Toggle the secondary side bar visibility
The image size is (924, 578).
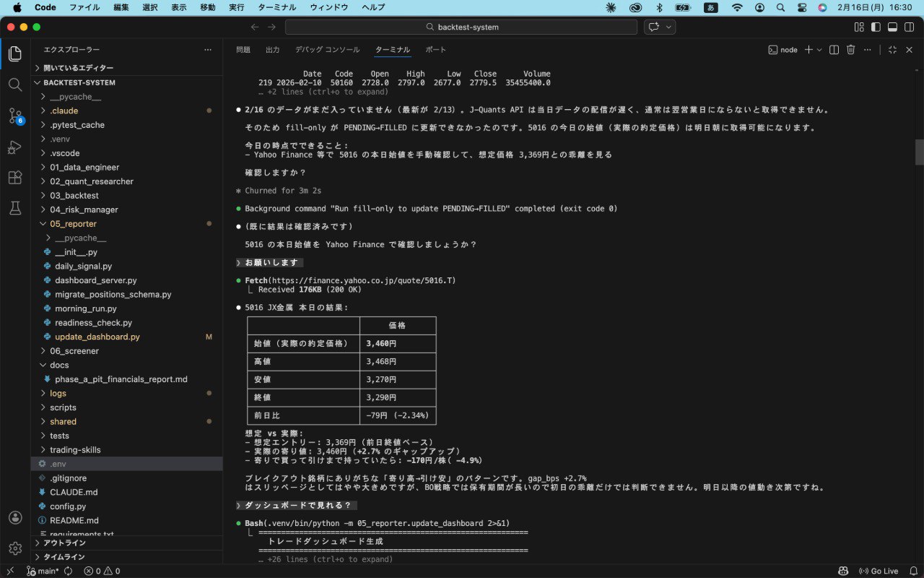click(x=909, y=27)
